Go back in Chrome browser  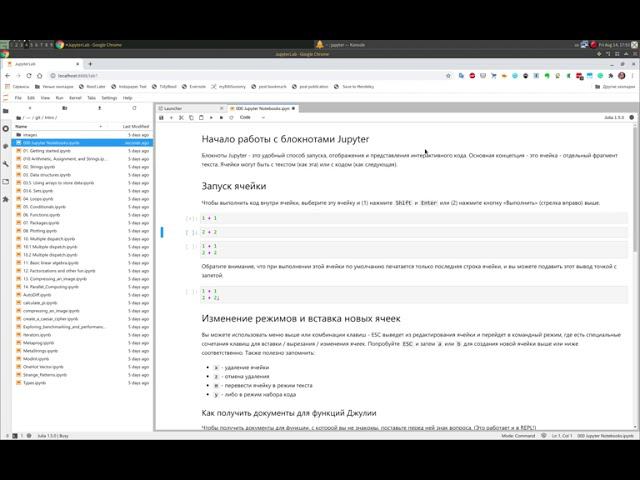point(7,76)
